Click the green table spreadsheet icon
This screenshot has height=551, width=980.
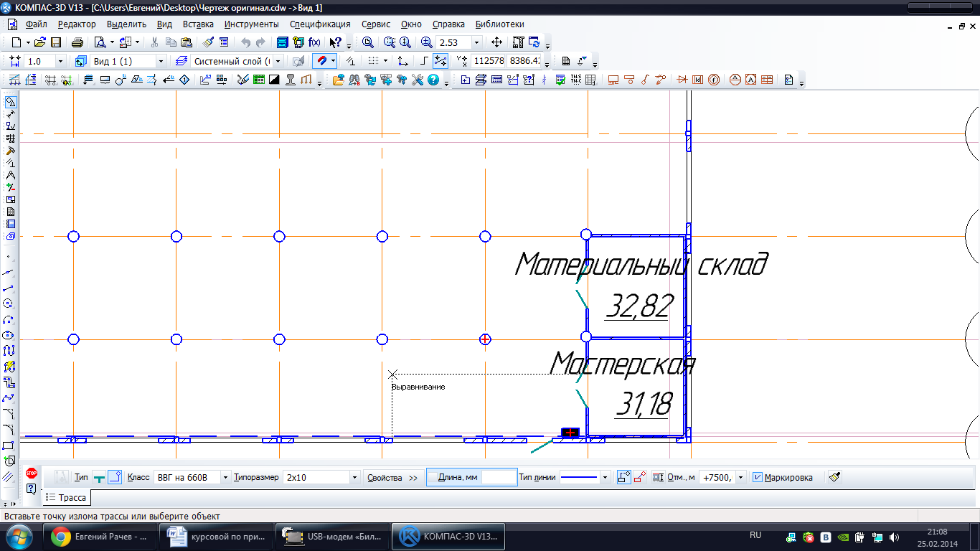pos(258,80)
